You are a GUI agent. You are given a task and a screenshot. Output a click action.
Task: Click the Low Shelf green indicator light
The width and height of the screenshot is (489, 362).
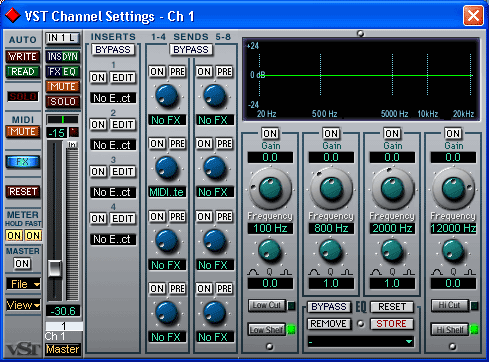(x=291, y=329)
